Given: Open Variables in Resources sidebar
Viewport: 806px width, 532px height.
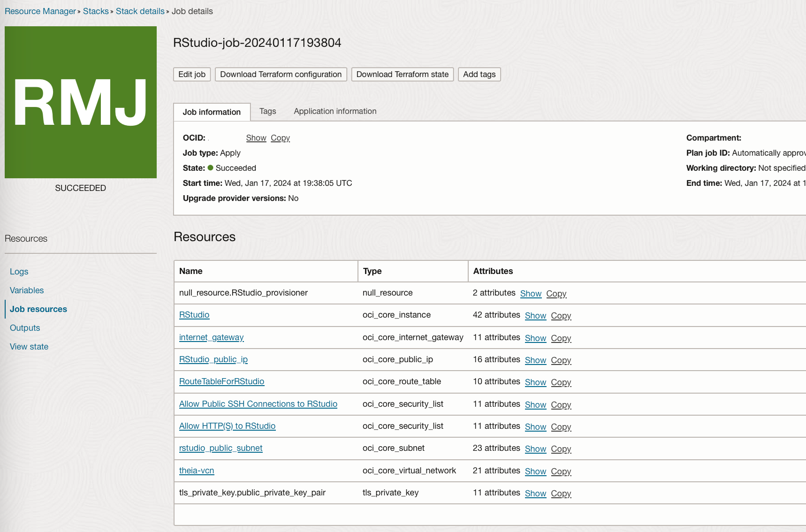Looking at the screenshot, I should pos(27,290).
